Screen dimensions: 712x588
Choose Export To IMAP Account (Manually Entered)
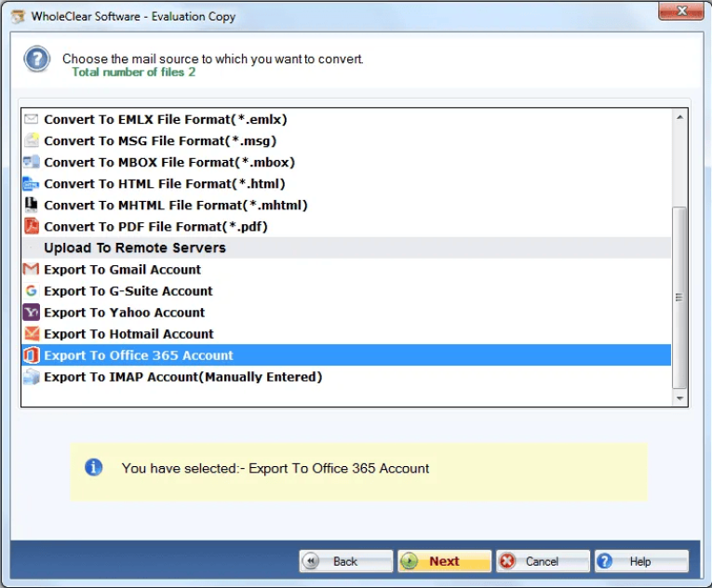coord(346,377)
